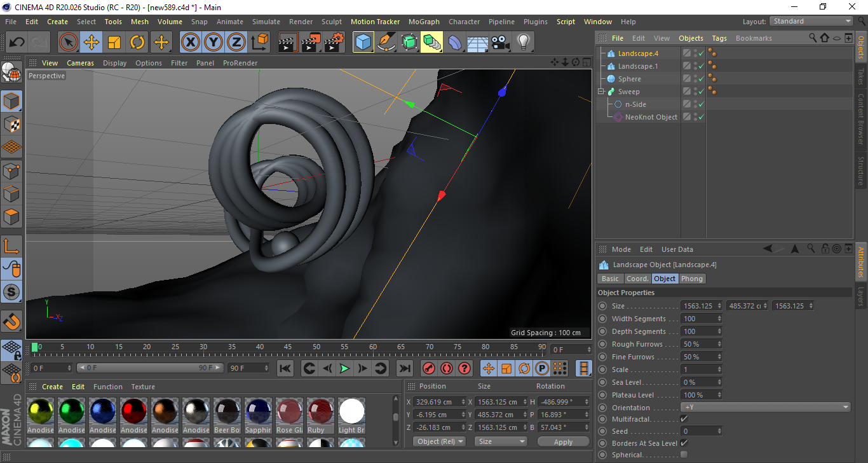The image size is (868, 463).
Task: Activate the Rotate tool
Action: (x=137, y=43)
